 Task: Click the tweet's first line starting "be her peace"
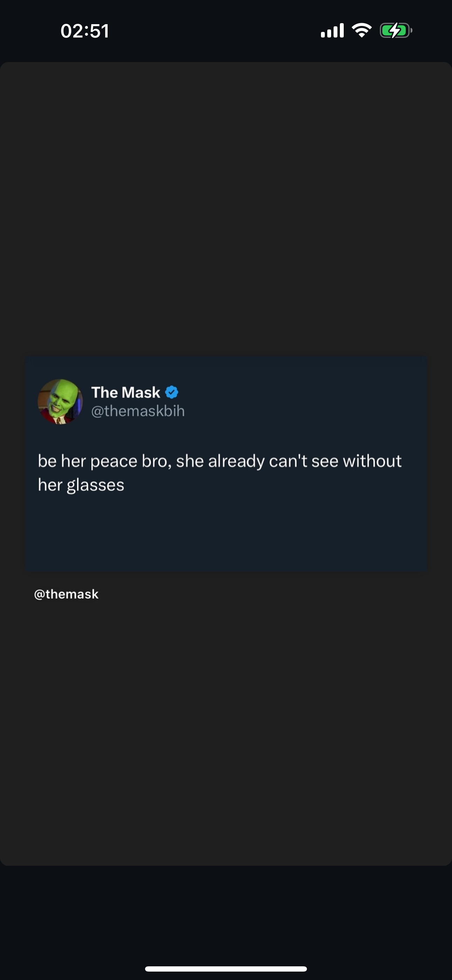(220, 461)
